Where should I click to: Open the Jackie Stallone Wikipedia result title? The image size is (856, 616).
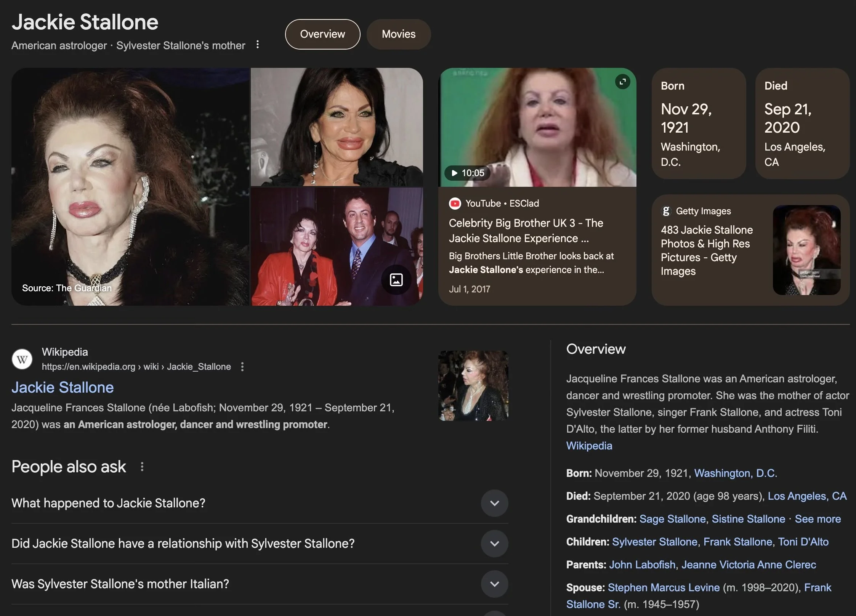(63, 387)
